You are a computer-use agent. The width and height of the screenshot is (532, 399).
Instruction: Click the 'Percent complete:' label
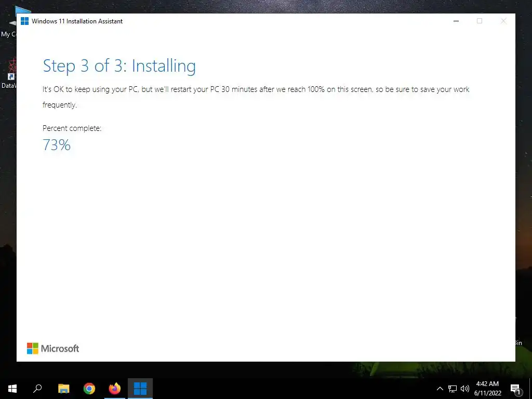72,128
